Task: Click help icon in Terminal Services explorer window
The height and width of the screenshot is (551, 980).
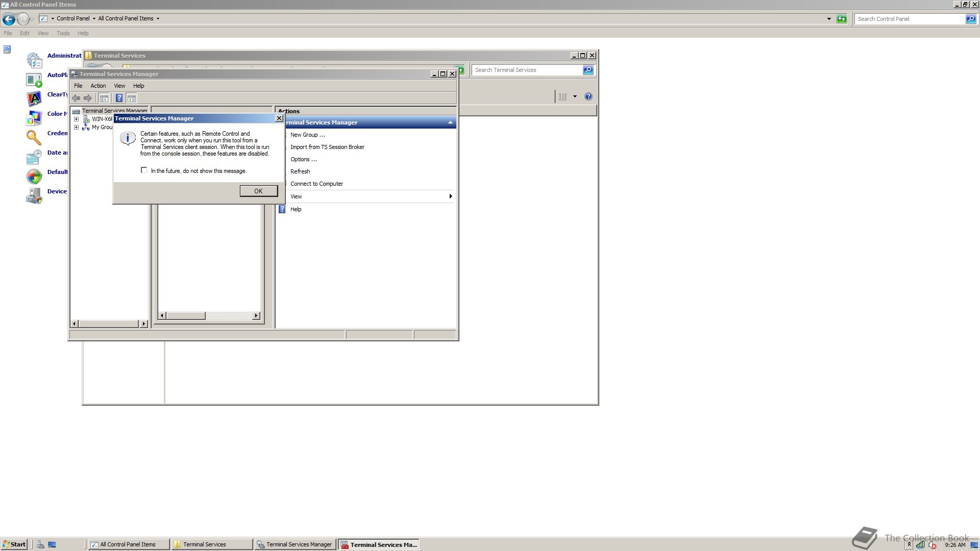Action: click(x=589, y=96)
